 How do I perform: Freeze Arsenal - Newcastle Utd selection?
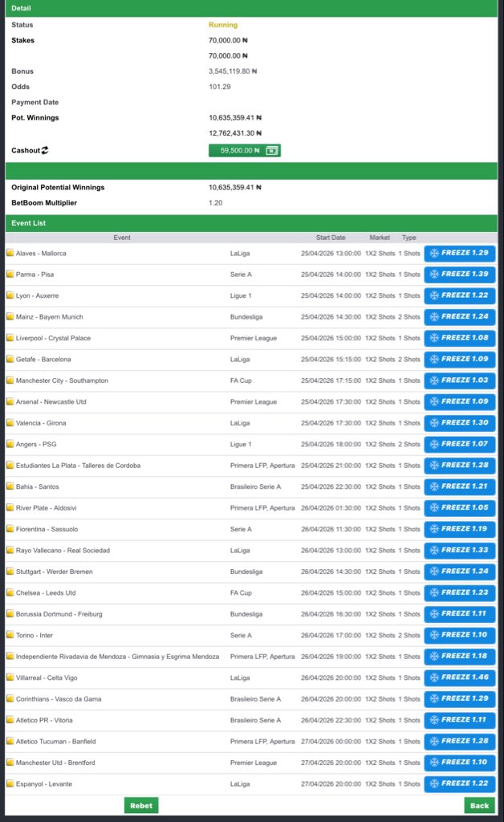pos(460,401)
